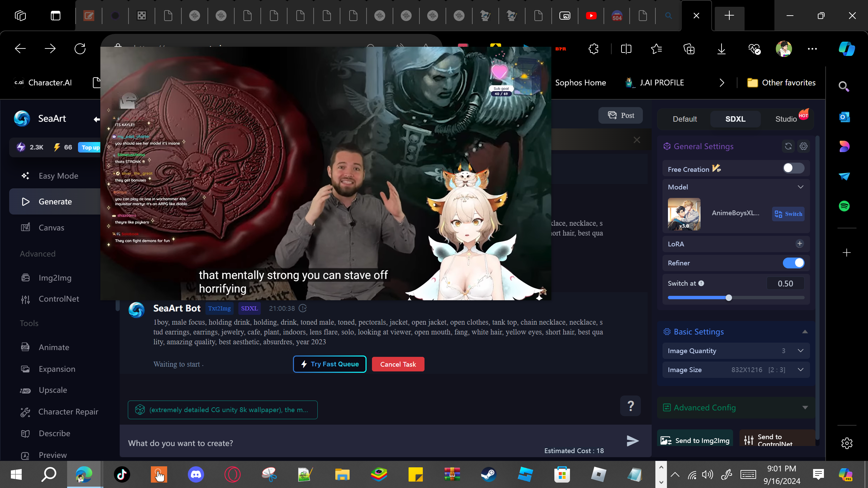Open the Expansion tool
Viewport: 868px width, 488px height.
(x=57, y=369)
